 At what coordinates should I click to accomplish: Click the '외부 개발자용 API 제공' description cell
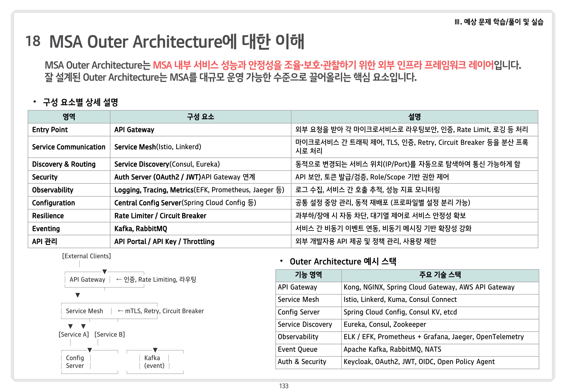click(x=415, y=241)
